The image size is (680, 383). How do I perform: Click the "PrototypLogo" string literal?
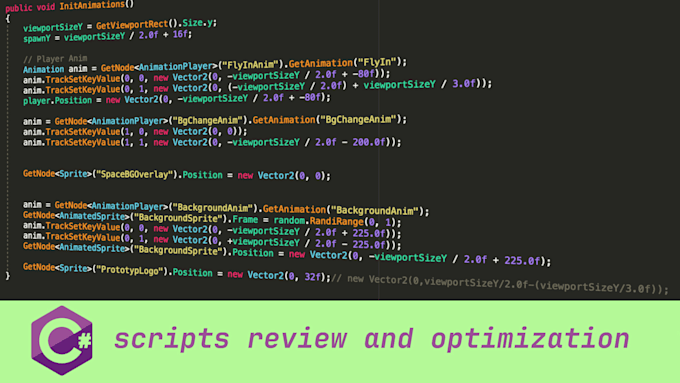click(x=131, y=270)
